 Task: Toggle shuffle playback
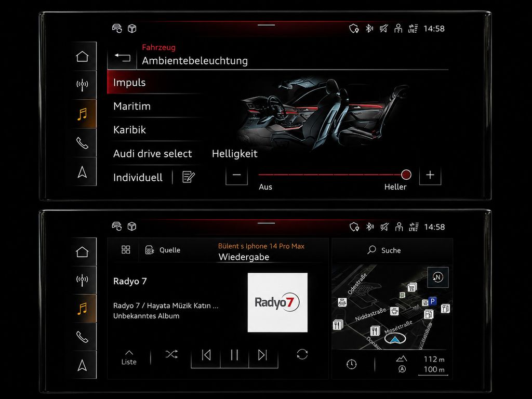[171, 354]
